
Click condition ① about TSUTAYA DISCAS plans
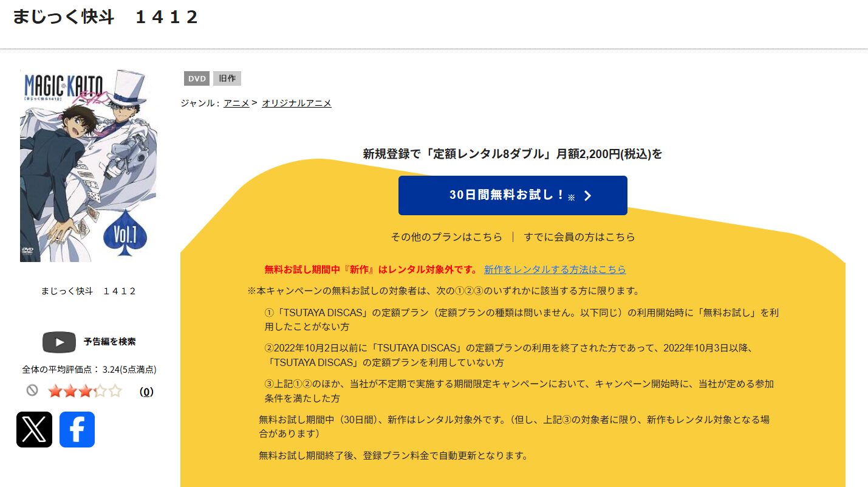tap(522, 319)
